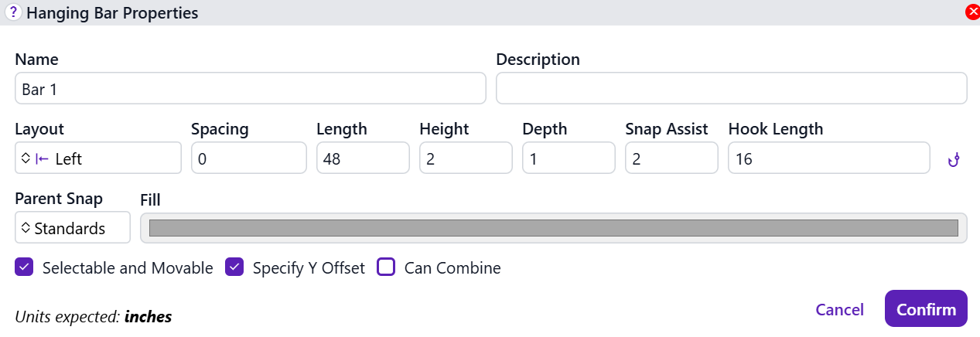The width and height of the screenshot is (980, 337).
Task: Open the Parent Snap dropdown
Action: point(73,228)
